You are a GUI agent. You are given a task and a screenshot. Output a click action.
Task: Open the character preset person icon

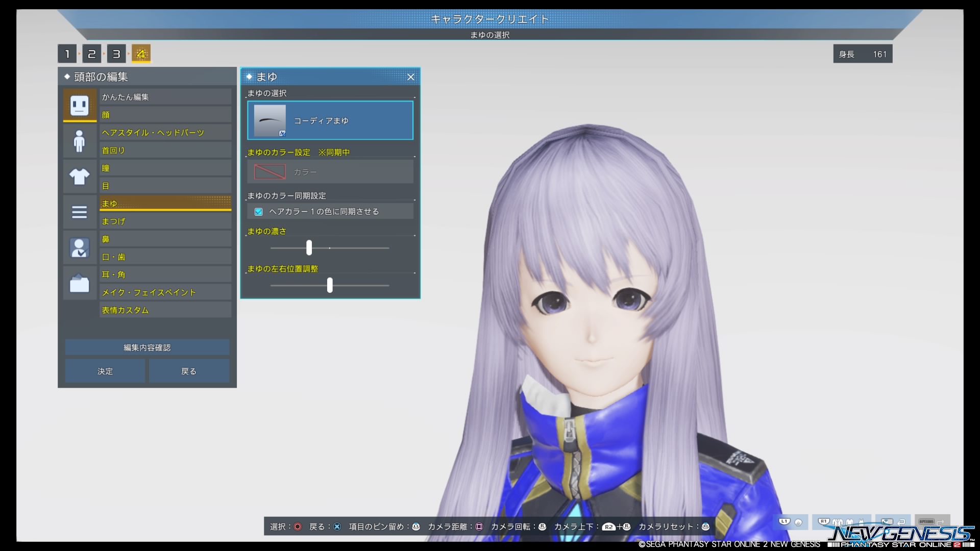(80, 247)
